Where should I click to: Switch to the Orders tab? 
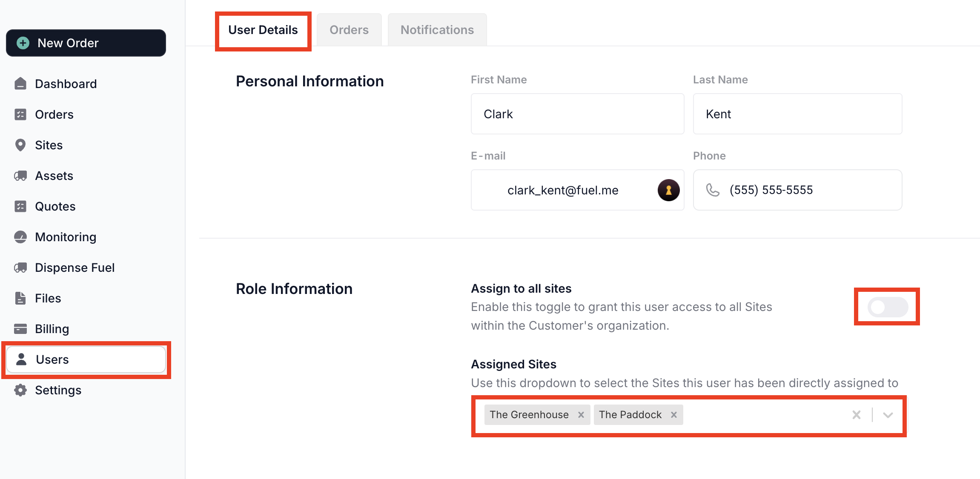(349, 30)
